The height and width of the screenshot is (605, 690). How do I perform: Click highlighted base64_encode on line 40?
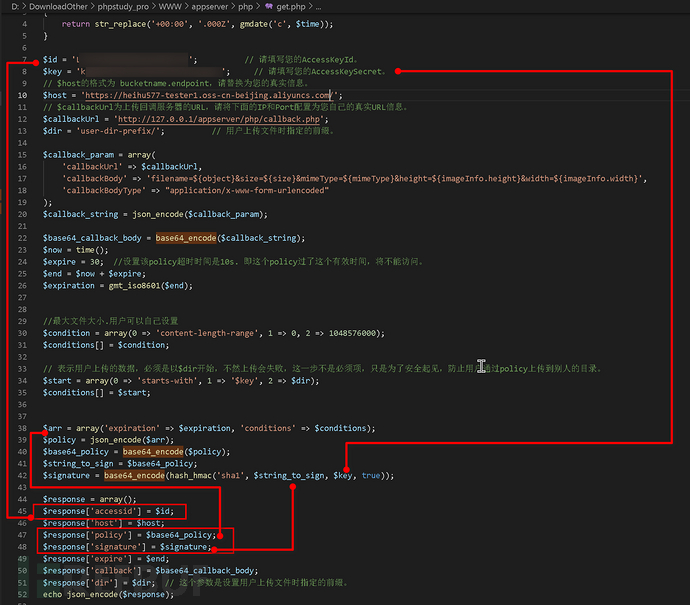tap(153, 452)
